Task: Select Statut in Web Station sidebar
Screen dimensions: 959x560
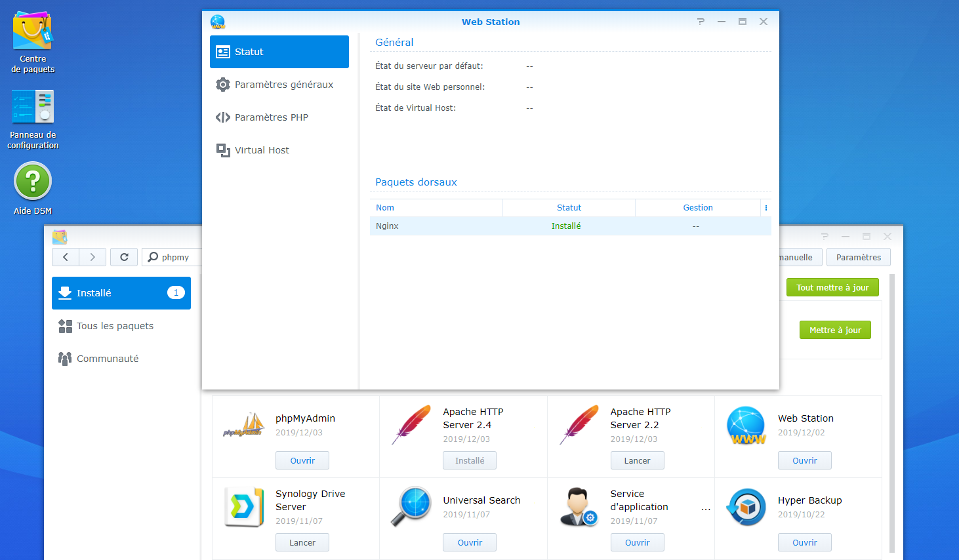Action: (279, 52)
